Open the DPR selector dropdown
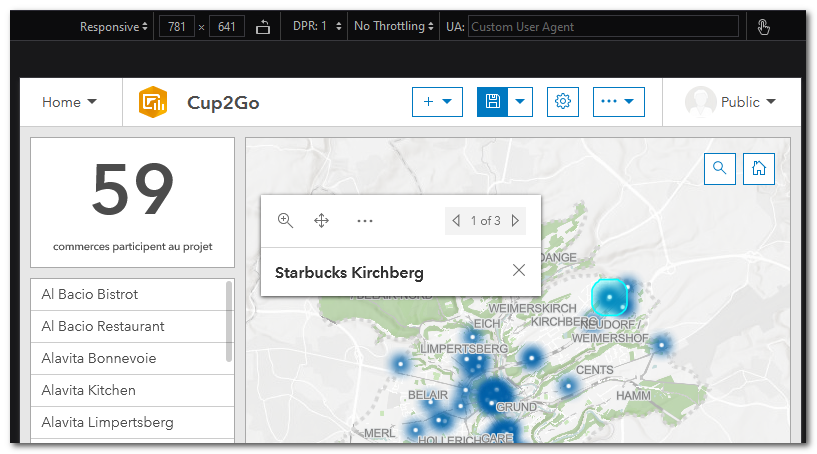The height and width of the screenshot is (454, 817). (318, 27)
